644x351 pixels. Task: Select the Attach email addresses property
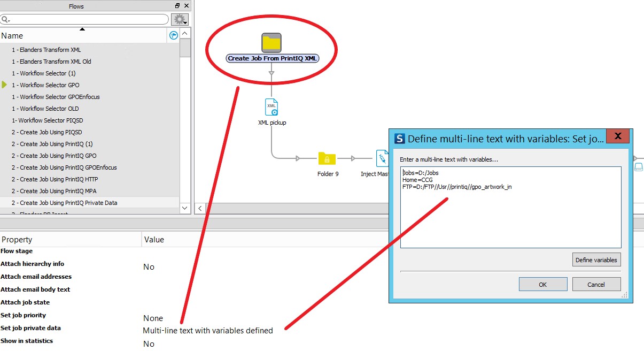pos(36,277)
